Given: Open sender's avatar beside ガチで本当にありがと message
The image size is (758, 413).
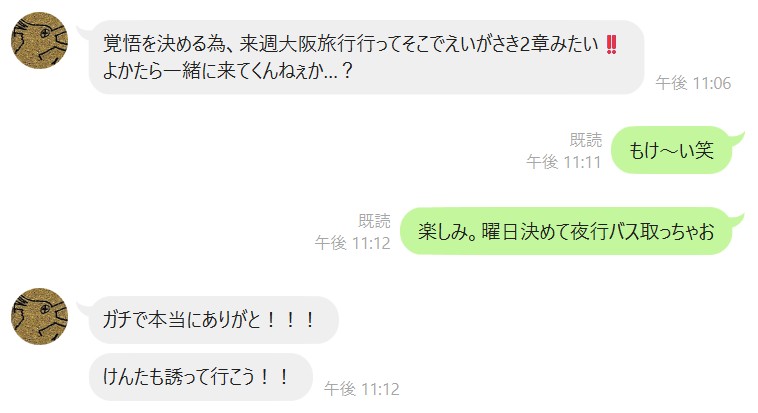Looking at the screenshot, I should click(x=39, y=317).
